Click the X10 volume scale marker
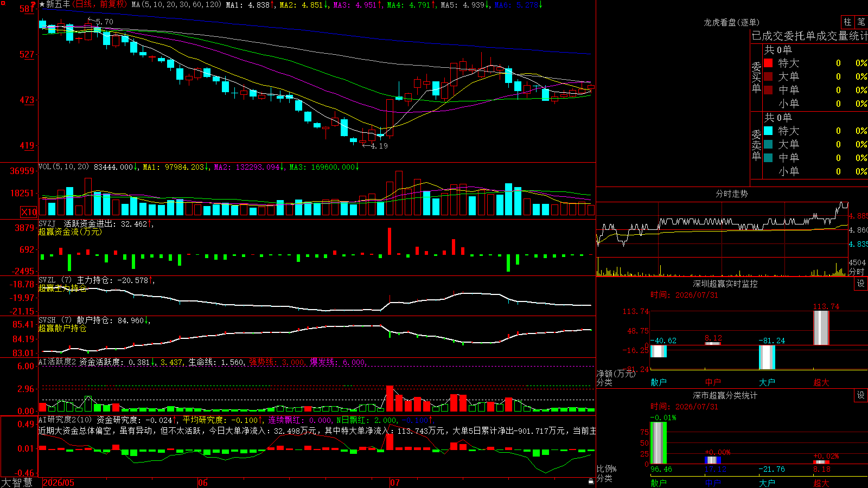Image resolution: width=868 pixels, height=488 pixels. [29, 212]
